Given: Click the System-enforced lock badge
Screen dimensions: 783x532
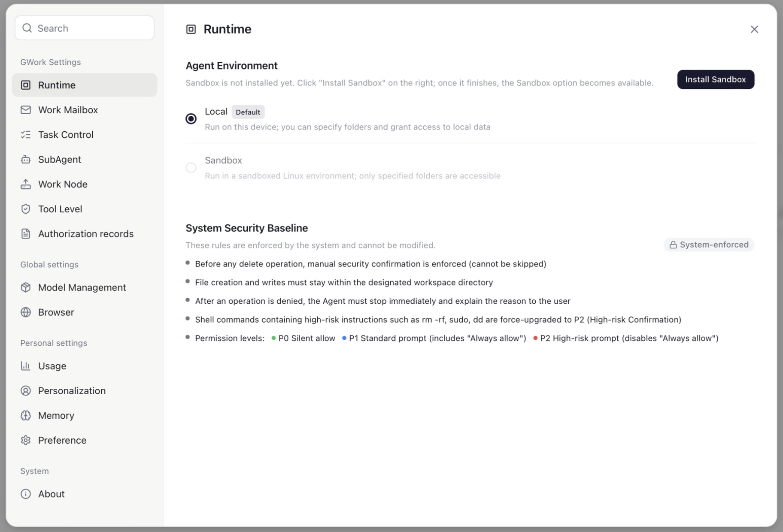Looking at the screenshot, I should tap(709, 245).
